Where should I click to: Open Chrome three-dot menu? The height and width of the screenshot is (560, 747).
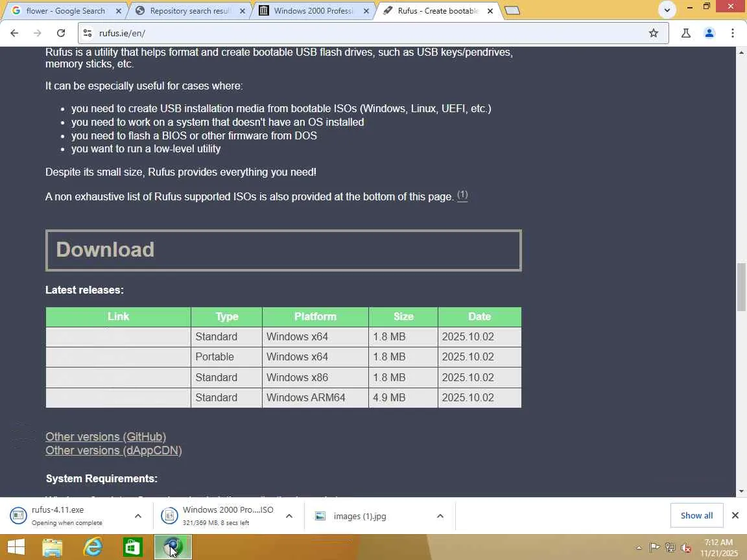pos(732,33)
